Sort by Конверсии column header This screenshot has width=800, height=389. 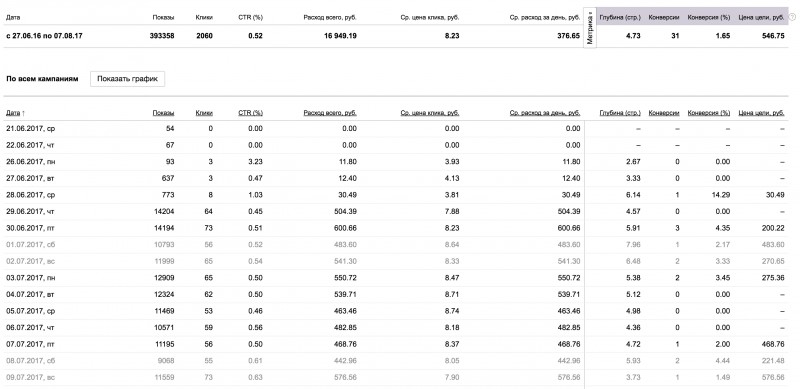coord(664,113)
